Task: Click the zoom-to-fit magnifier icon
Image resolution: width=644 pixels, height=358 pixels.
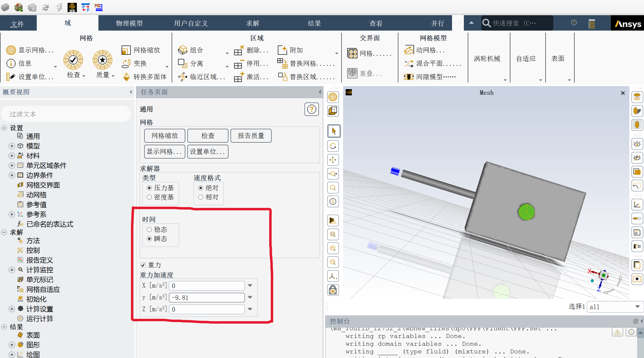Action: click(333, 188)
